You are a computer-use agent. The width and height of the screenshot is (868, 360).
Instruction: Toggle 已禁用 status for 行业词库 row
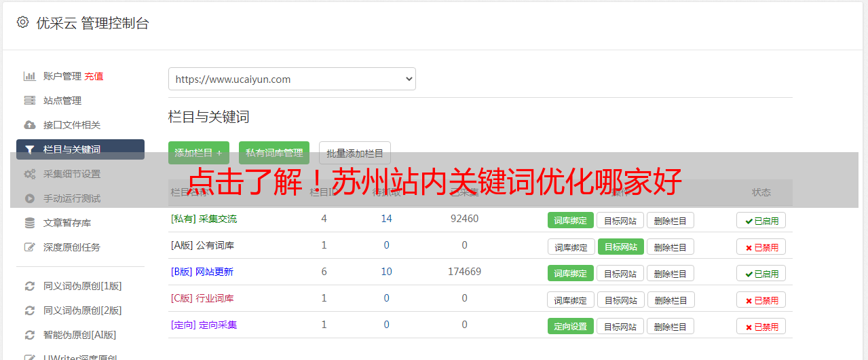click(761, 300)
